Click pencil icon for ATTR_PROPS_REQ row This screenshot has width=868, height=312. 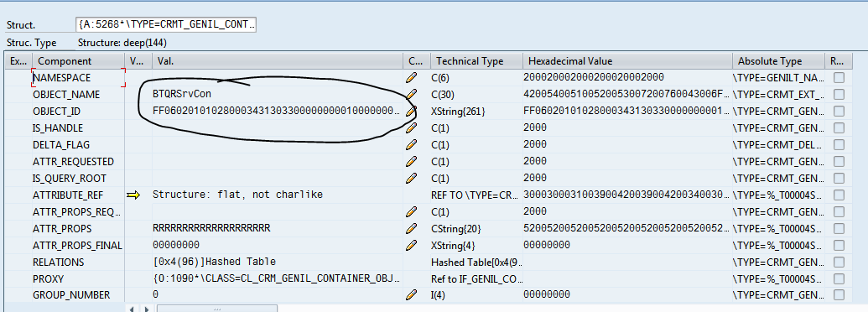tap(411, 211)
